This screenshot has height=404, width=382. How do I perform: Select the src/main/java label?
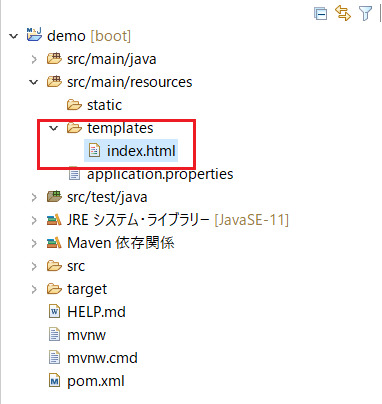point(112,59)
